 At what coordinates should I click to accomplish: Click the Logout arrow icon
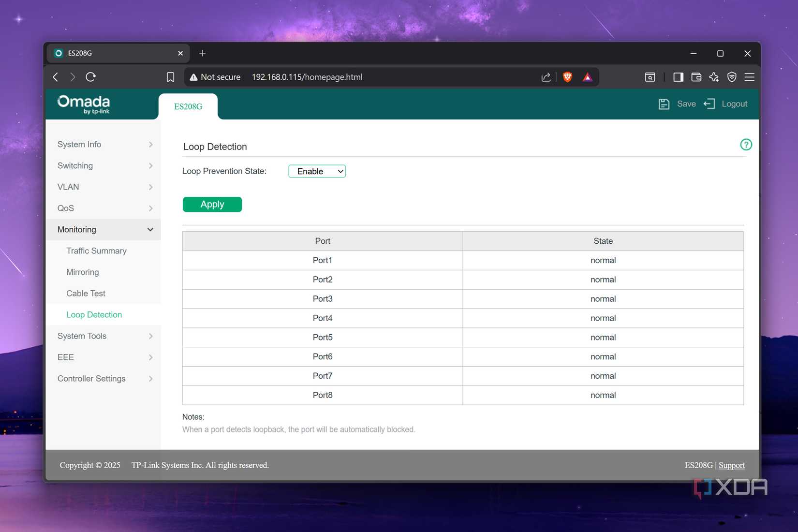(x=709, y=104)
